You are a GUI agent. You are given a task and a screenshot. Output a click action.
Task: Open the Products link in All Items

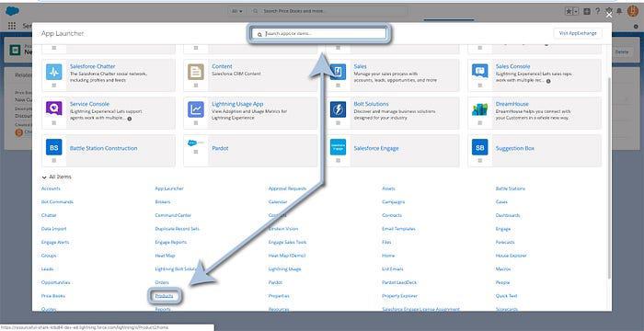pyautogui.click(x=165, y=296)
